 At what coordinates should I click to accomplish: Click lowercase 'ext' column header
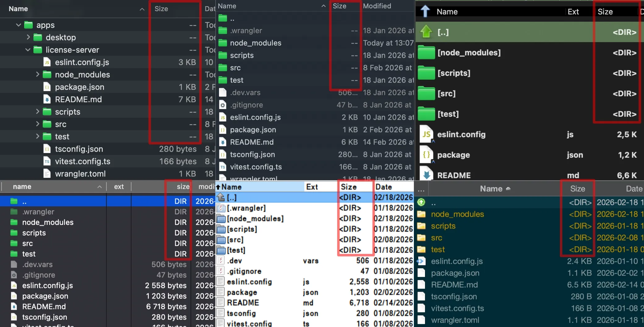click(x=119, y=187)
